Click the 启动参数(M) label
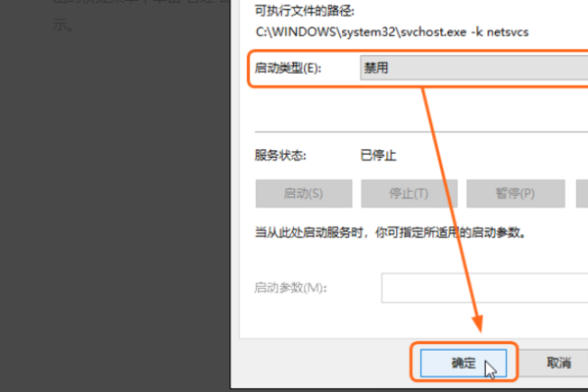This screenshot has height=392, width=588. point(290,287)
